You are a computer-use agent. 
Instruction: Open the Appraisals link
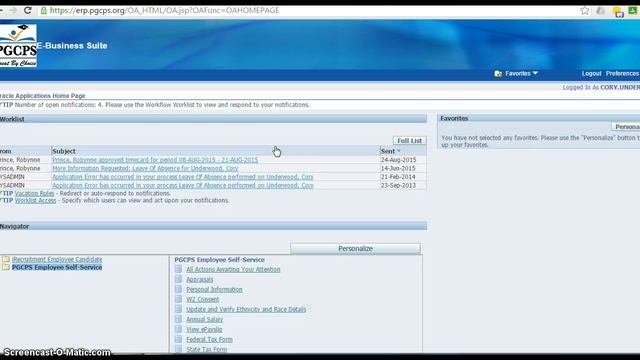coord(200,280)
